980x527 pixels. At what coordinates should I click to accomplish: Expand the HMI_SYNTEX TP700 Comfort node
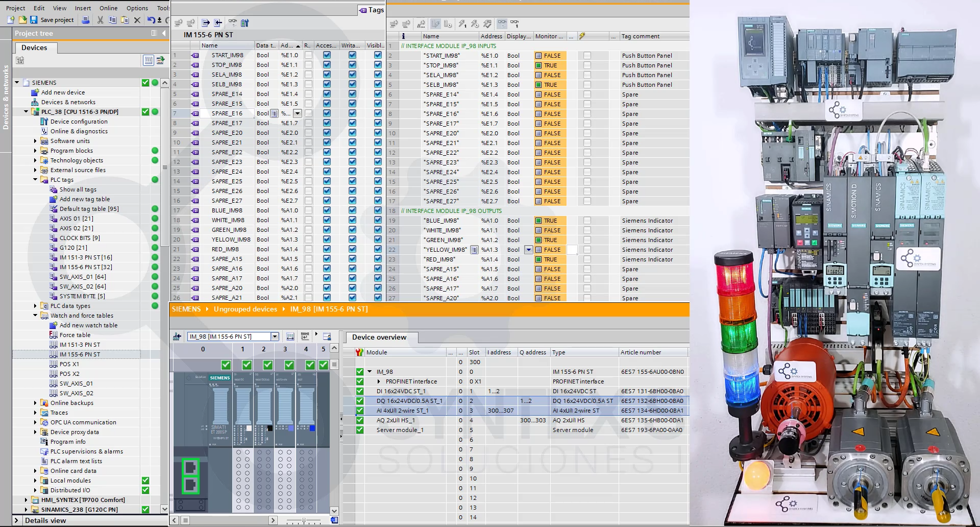(x=26, y=500)
